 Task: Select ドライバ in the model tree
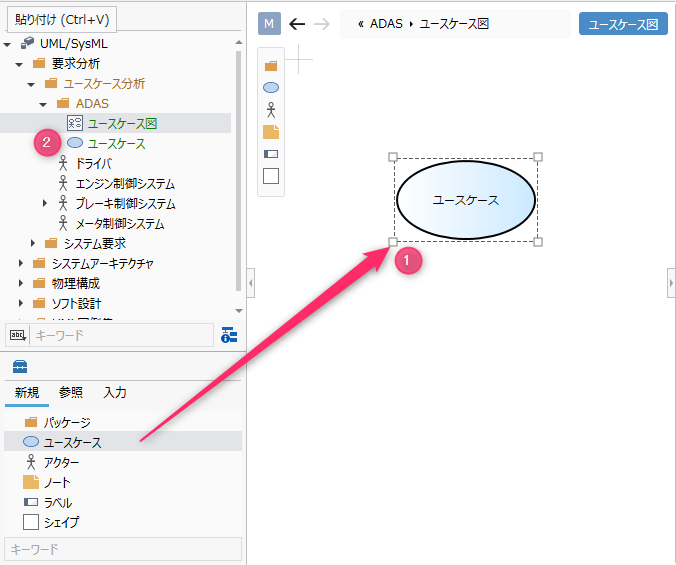94,164
